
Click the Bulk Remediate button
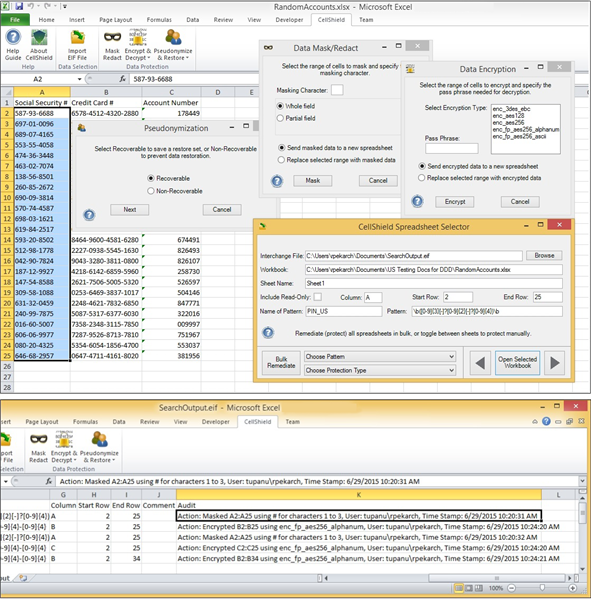281,363
